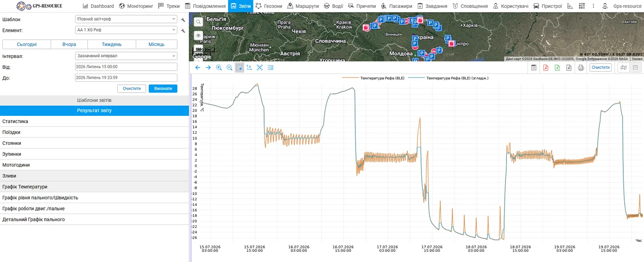Open the Маршрути section
This screenshot has width=644, height=262.
pyautogui.click(x=303, y=6)
